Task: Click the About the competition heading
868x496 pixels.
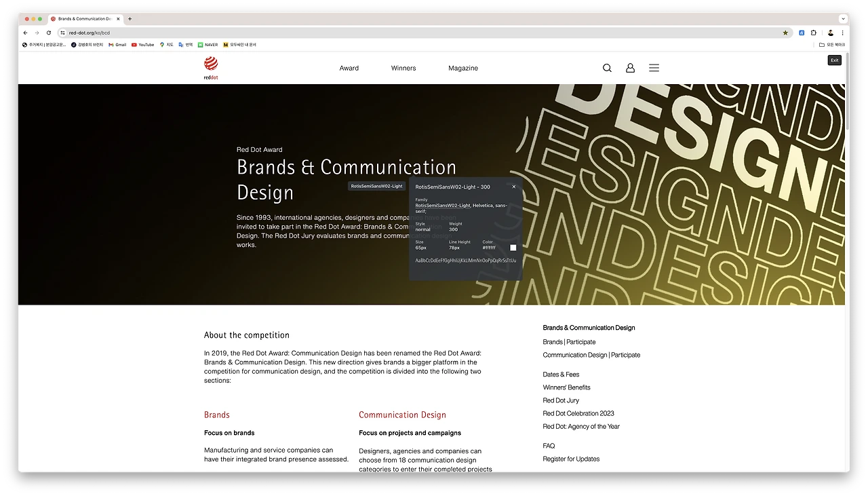Action: pyautogui.click(x=247, y=335)
